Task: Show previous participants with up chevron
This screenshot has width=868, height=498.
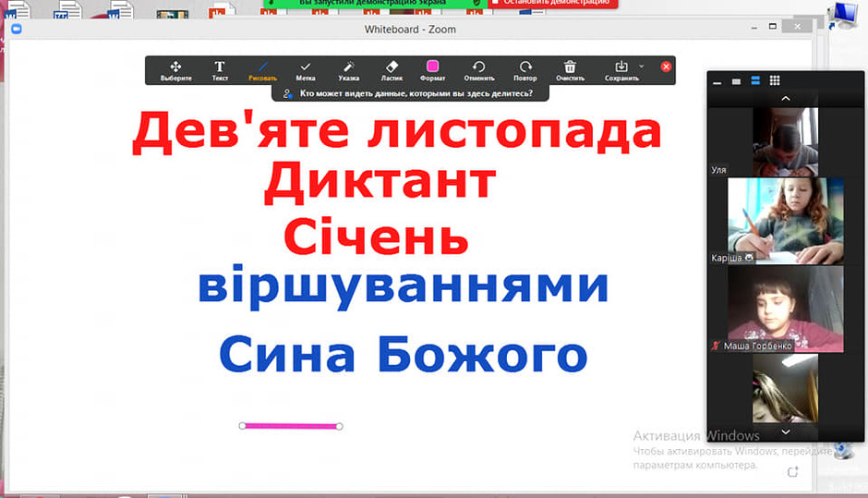Action: tap(786, 99)
